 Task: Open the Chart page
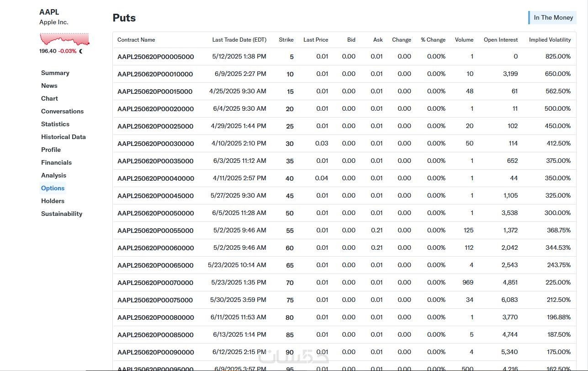click(49, 98)
